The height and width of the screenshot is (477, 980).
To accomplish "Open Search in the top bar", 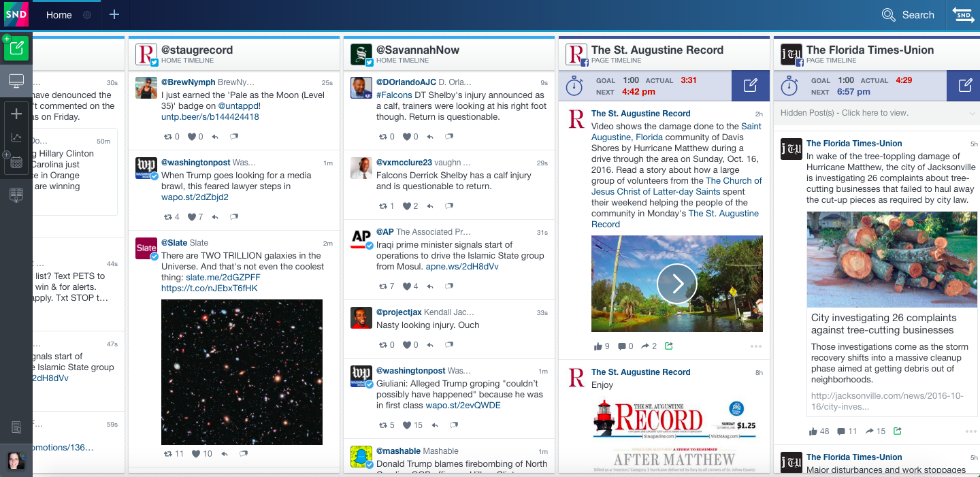I will pos(908,15).
